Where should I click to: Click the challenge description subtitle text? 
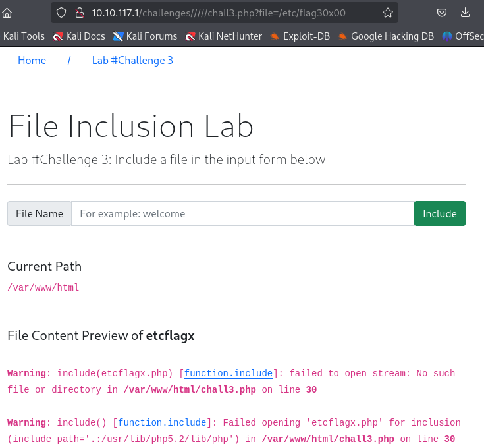pos(167,160)
